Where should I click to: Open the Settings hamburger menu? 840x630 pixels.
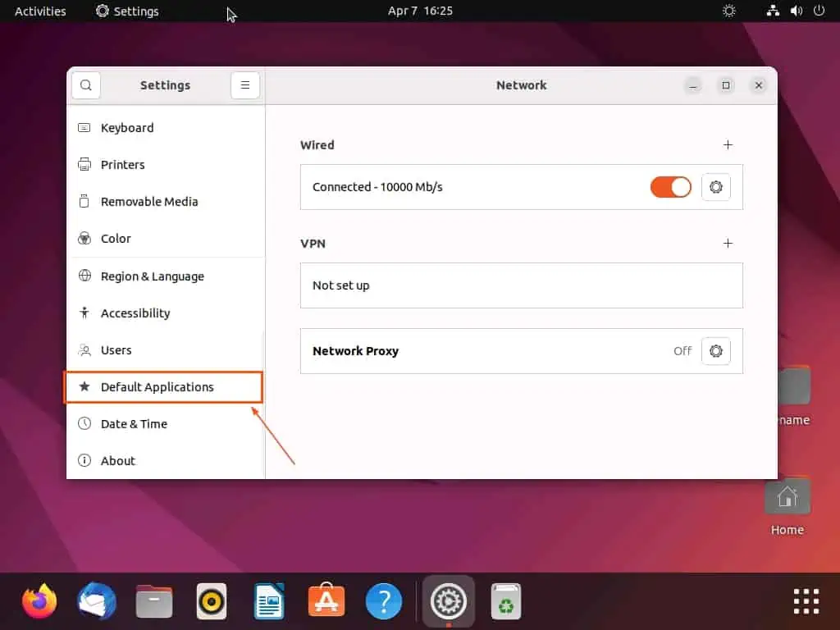[245, 85]
